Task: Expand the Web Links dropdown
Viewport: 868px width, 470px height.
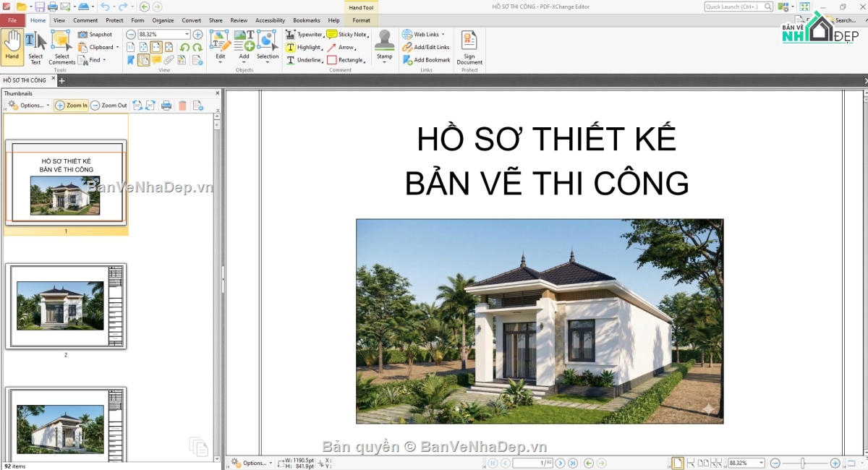Action: (x=442, y=34)
